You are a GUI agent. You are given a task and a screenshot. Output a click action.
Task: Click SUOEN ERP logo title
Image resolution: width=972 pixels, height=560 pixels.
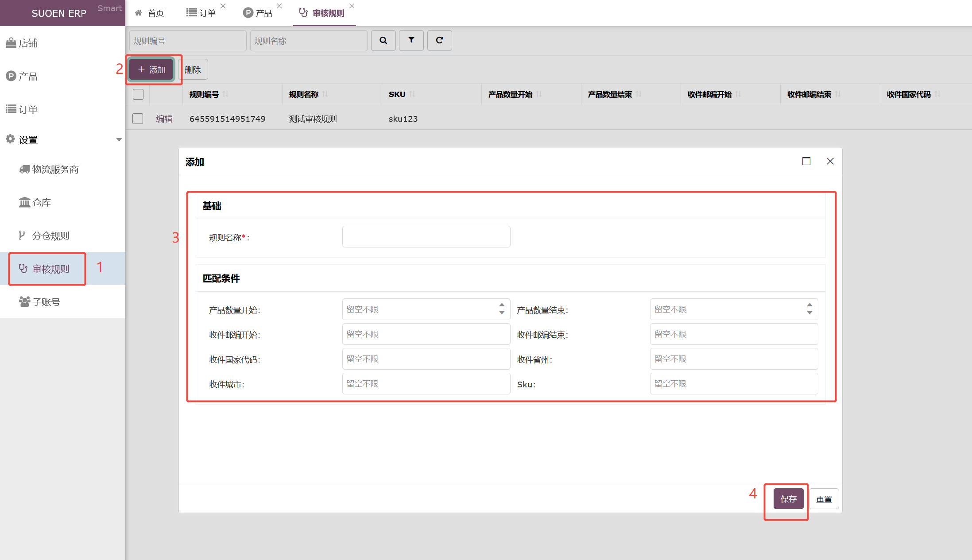pyautogui.click(x=59, y=13)
